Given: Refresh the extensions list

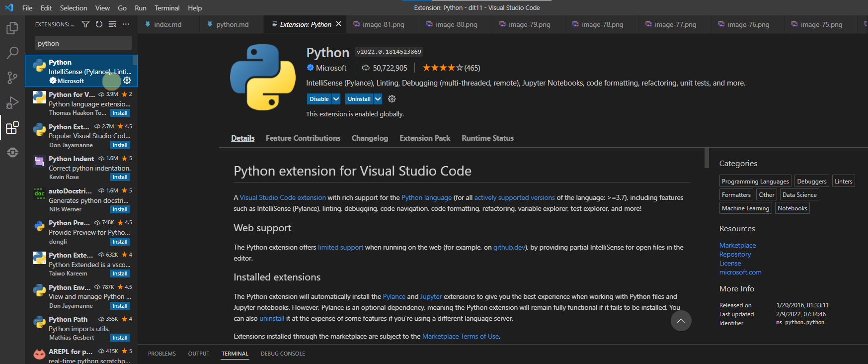Looking at the screenshot, I should [x=99, y=24].
